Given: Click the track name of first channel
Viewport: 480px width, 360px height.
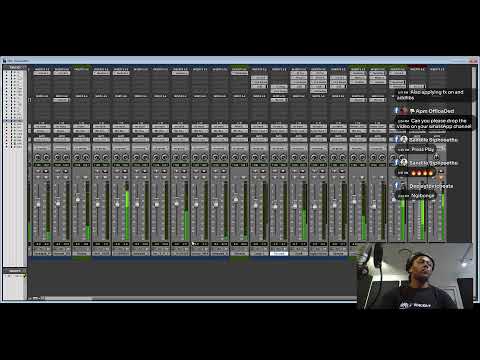Looking at the screenshot, I should (x=42, y=254).
